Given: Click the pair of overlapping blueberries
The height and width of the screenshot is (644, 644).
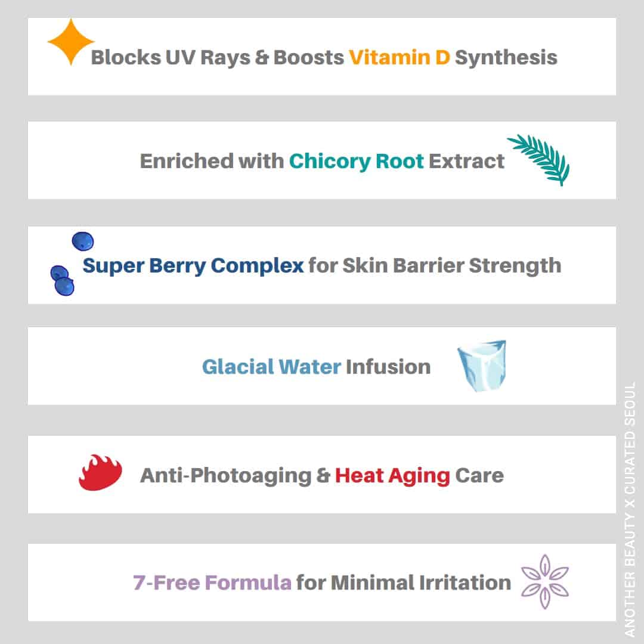Looking at the screenshot, I should click(x=62, y=281).
